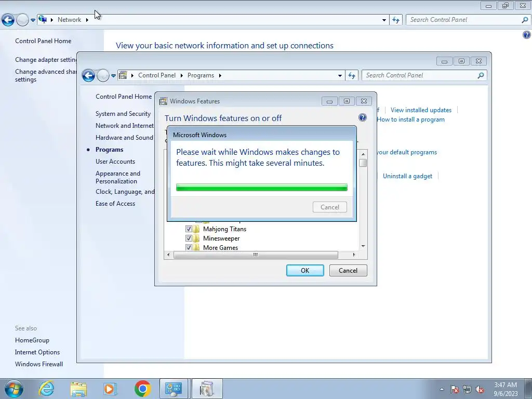Open Network window address history dropdown
The width and height of the screenshot is (532, 399).
(384, 20)
